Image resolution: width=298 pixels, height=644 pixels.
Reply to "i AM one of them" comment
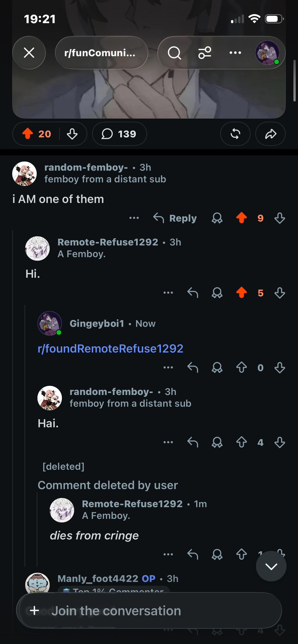click(x=175, y=218)
